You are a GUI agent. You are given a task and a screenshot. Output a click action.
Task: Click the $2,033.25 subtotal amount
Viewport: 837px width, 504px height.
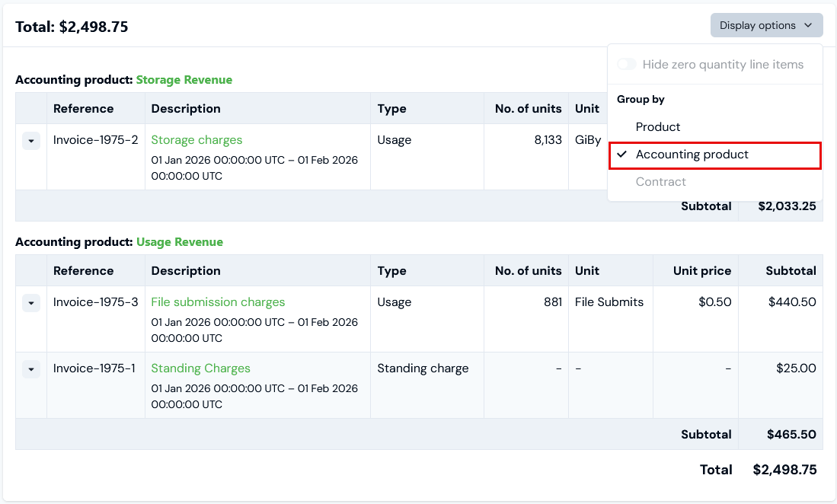point(787,206)
